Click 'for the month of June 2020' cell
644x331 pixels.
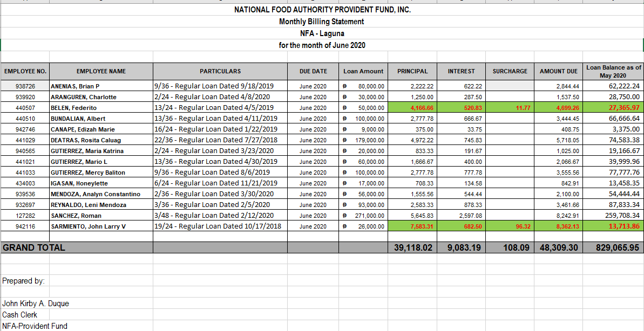(x=322, y=45)
